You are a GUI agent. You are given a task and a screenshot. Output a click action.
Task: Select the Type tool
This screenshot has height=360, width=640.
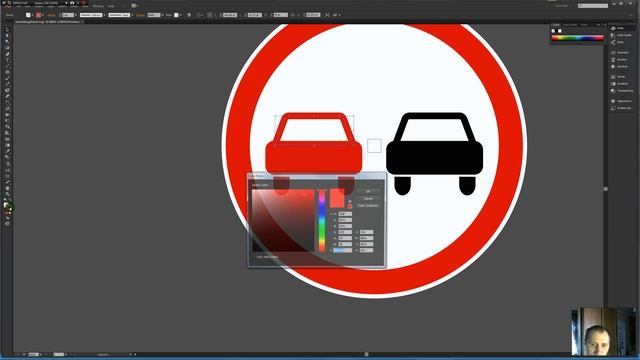coord(7,60)
